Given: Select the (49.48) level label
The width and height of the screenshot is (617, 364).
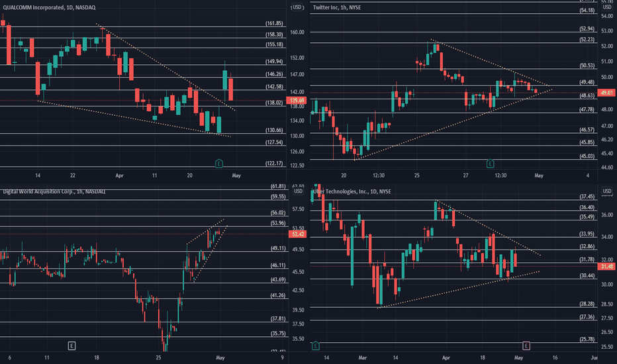Looking at the screenshot, I should [x=587, y=82].
